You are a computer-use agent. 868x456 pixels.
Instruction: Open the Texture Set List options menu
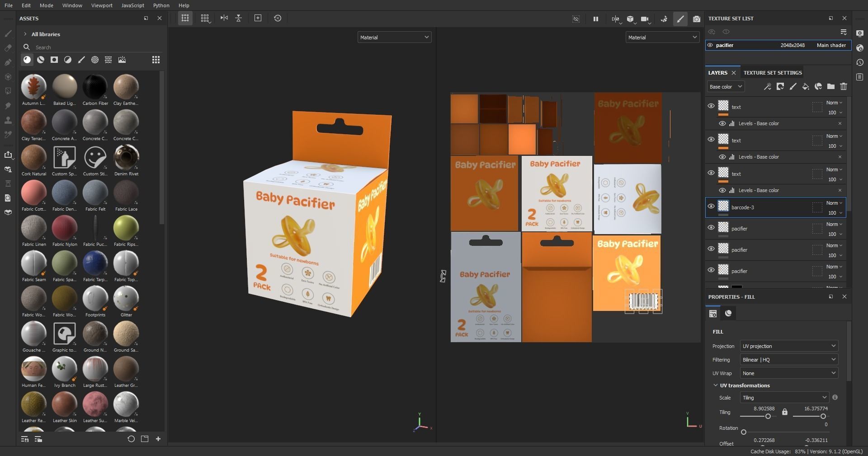click(844, 32)
